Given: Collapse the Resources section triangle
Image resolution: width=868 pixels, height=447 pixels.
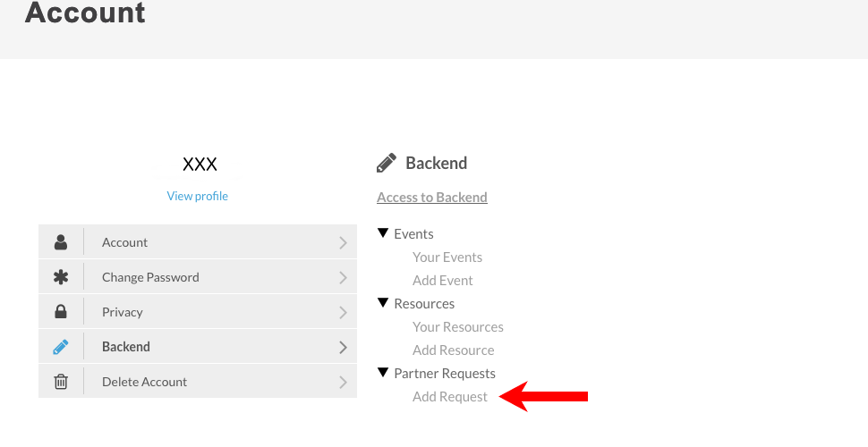Looking at the screenshot, I should (383, 303).
